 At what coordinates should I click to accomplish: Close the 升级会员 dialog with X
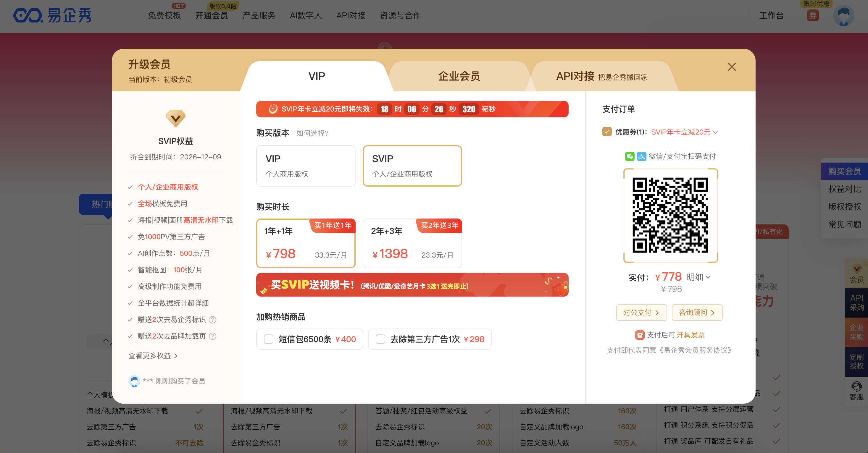[732, 67]
